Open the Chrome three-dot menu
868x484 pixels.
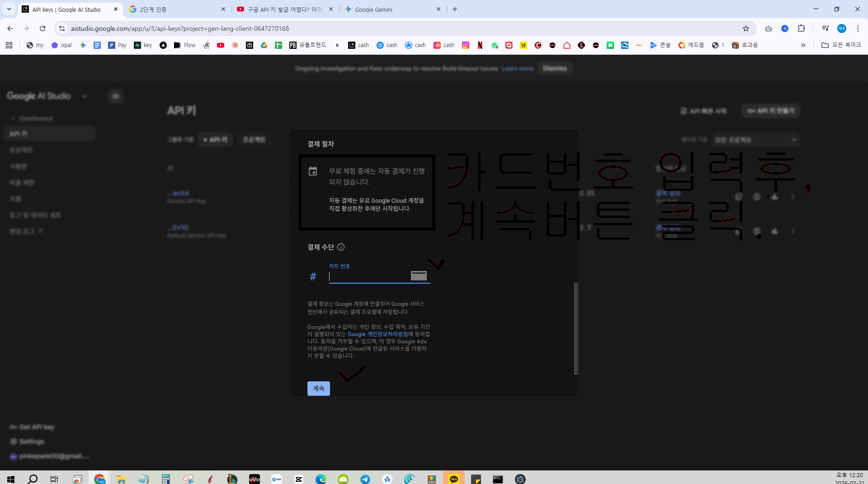(x=858, y=28)
